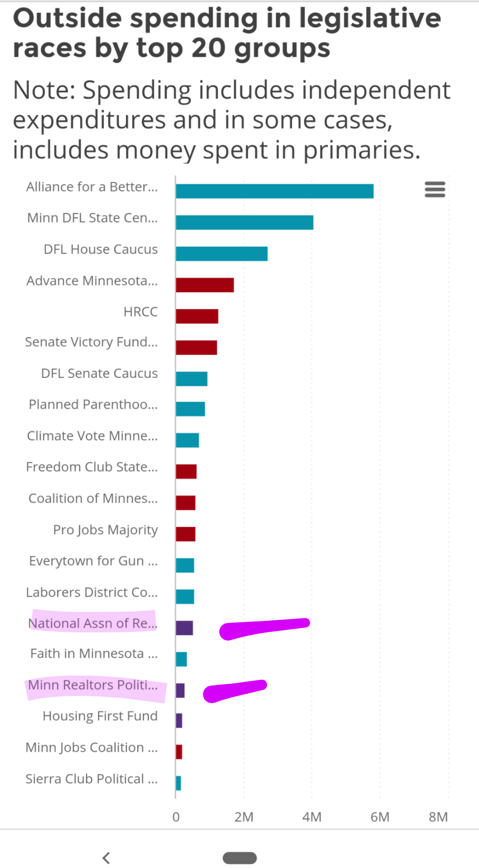
Task: Select the DFL House Caucus bar
Action: [x=221, y=254]
